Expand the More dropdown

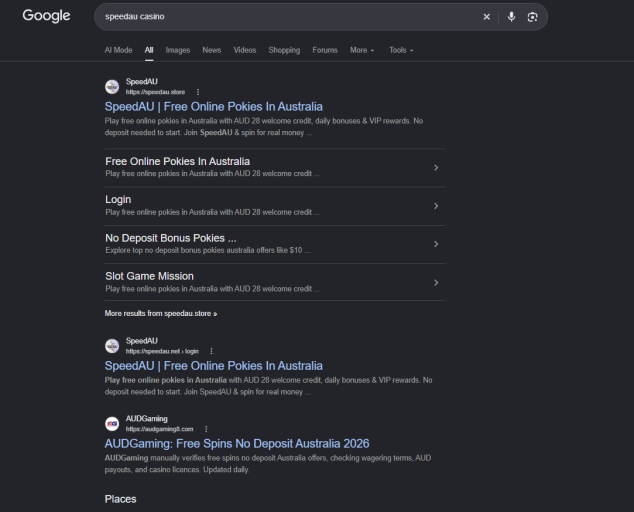point(362,50)
